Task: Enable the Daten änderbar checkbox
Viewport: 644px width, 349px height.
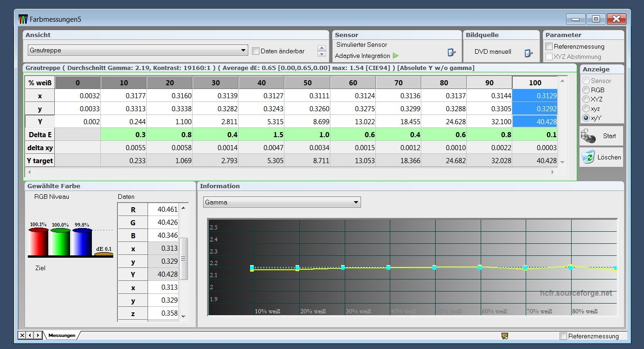Action: [x=255, y=51]
